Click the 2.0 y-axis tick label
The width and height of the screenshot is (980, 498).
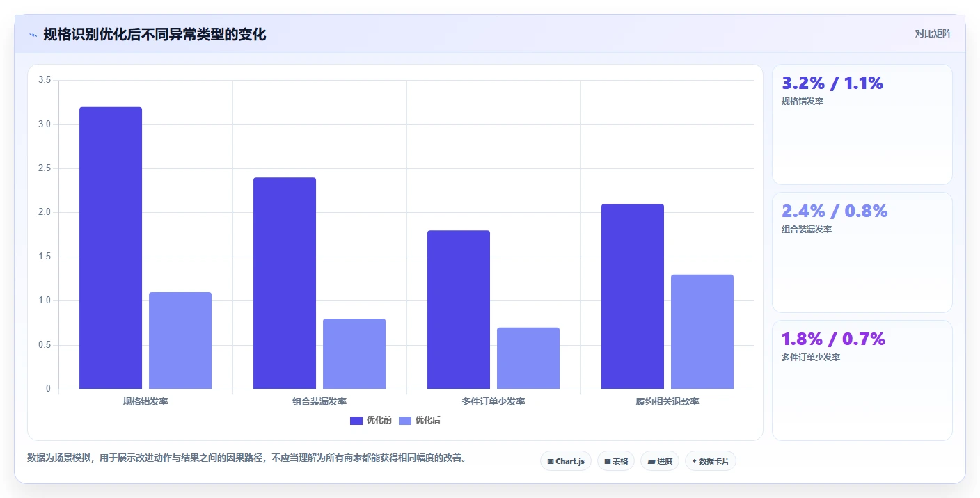point(45,213)
